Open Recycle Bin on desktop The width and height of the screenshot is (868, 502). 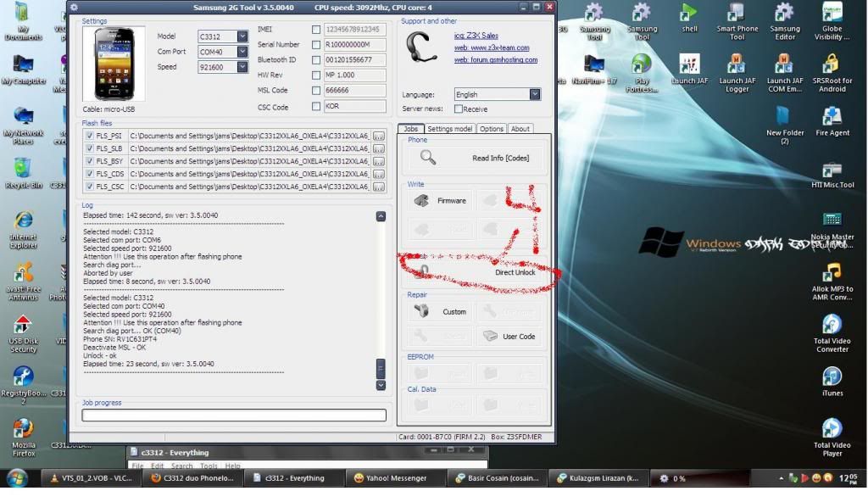pyautogui.click(x=23, y=174)
